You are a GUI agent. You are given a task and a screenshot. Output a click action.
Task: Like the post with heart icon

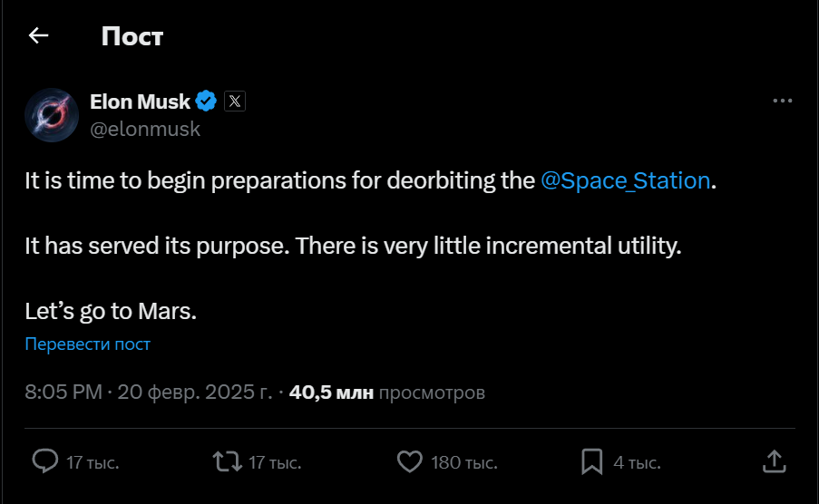pos(410,461)
